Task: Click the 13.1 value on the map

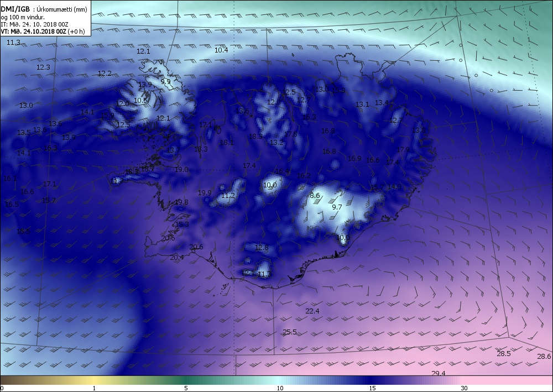Action: [x=362, y=104]
